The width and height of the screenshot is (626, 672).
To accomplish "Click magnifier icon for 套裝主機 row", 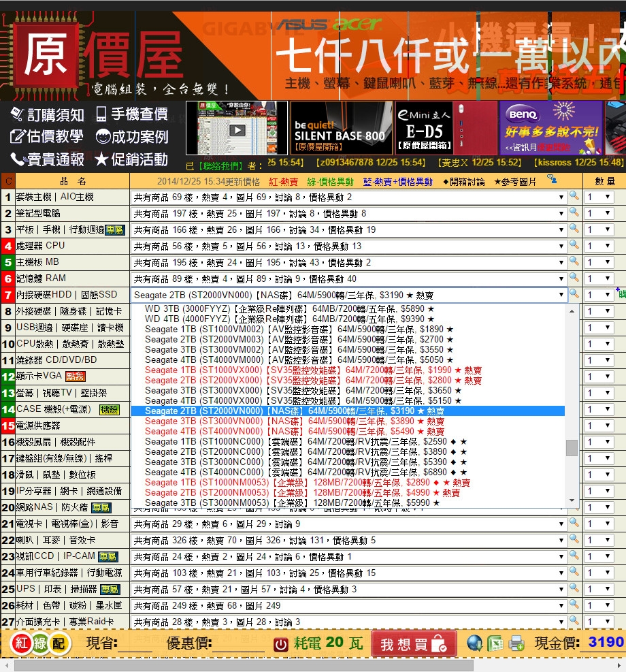I will click(x=574, y=196).
